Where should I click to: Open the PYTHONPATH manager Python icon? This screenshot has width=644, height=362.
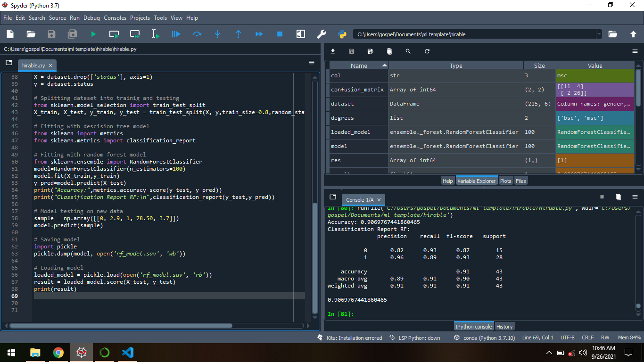coord(342,34)
